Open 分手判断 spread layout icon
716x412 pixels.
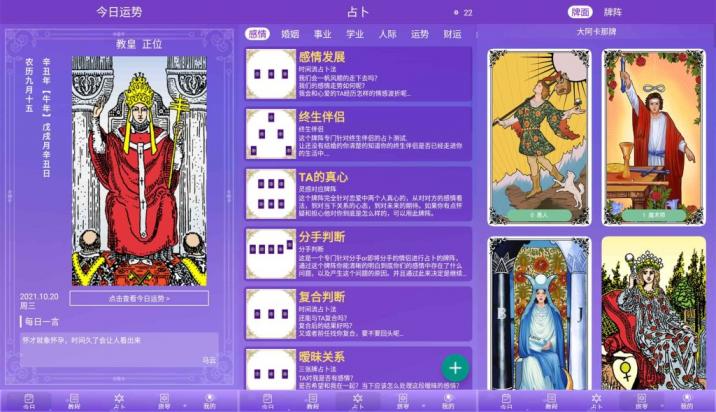tap(271, 254)
